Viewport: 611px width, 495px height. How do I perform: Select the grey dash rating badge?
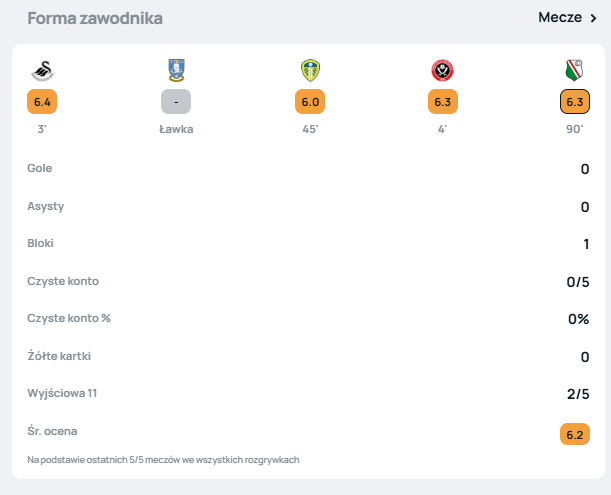[176, 102]
